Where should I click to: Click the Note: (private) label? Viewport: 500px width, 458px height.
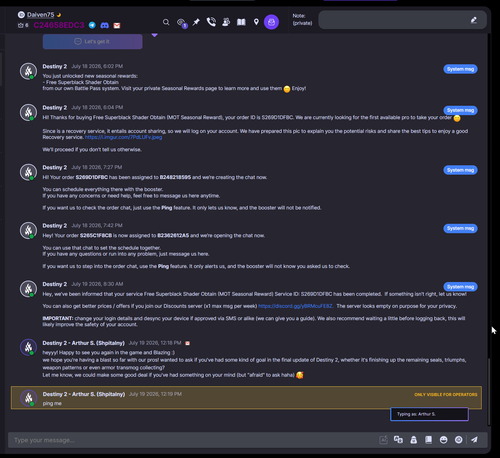pyautogui.click(x=302, y=19)
